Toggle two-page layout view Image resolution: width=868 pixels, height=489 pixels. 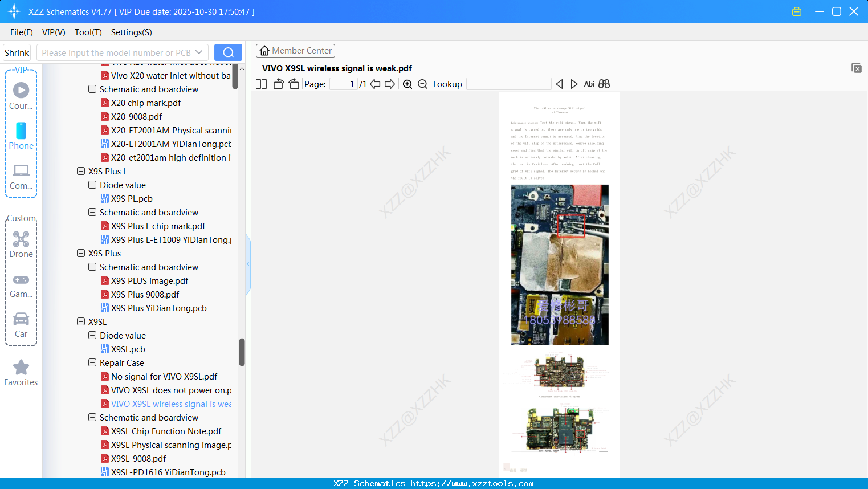[262, 84]
